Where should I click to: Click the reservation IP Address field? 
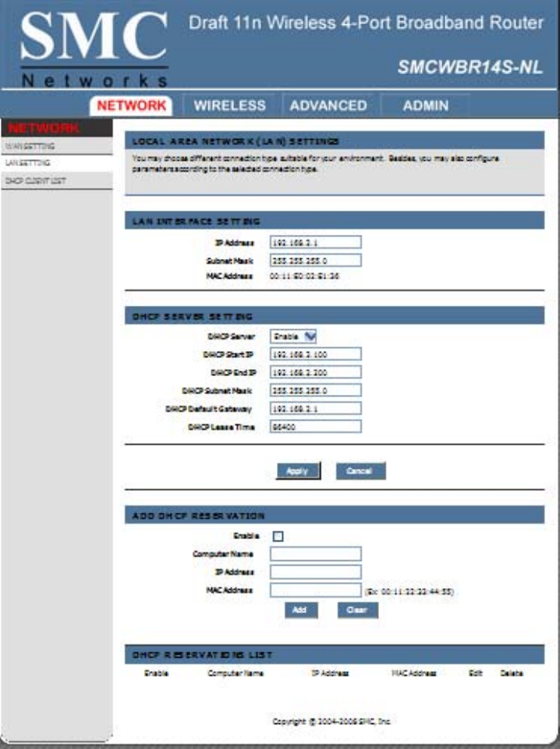click(x=316, y=572)
